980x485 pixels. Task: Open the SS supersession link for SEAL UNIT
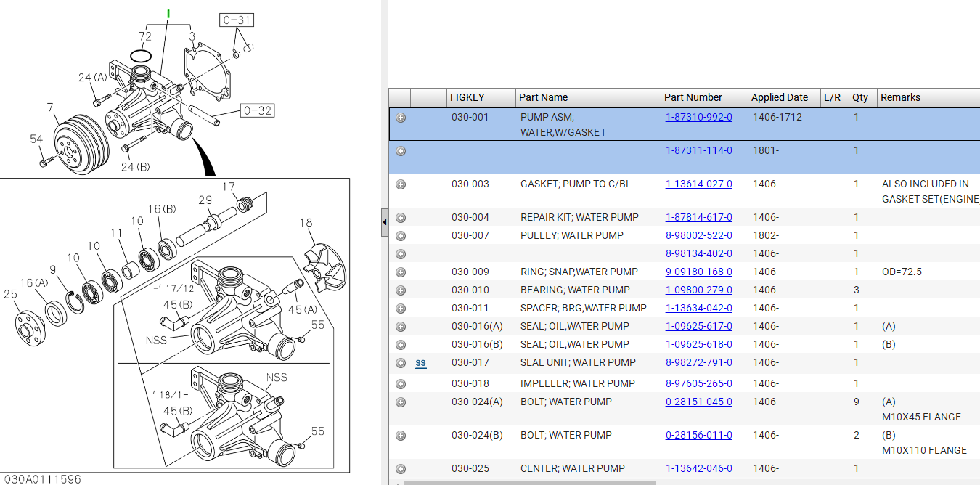pyautogui.click(x=420, y=363)
